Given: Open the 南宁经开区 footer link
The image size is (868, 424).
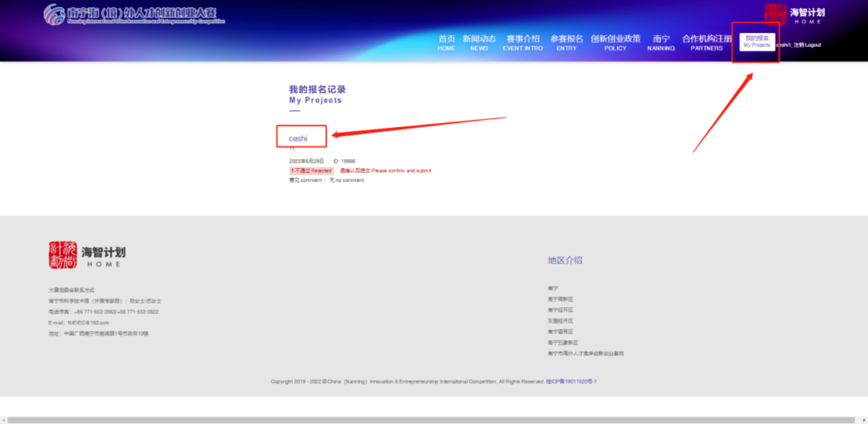Looking at the screenshot, I should tap(560, 310).
